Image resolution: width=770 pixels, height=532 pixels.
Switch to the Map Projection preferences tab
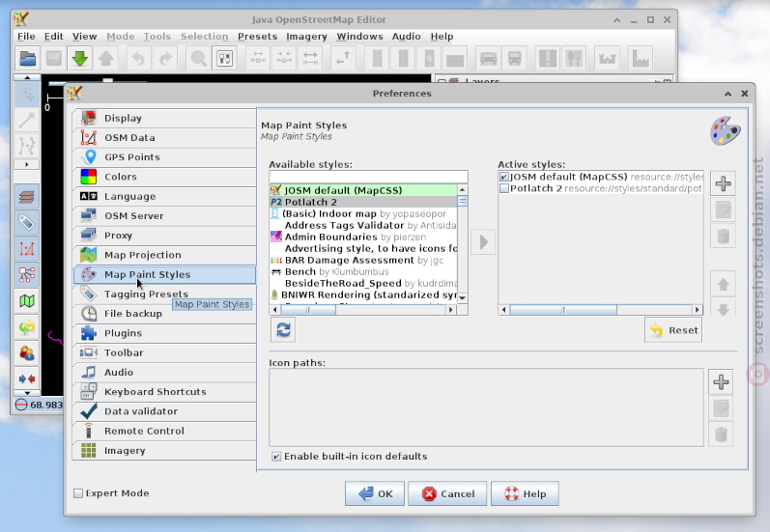[x=164, y=255]
